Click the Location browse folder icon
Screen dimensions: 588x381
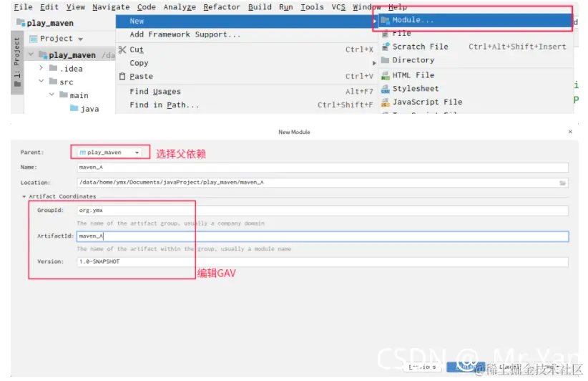coord(562,183)
